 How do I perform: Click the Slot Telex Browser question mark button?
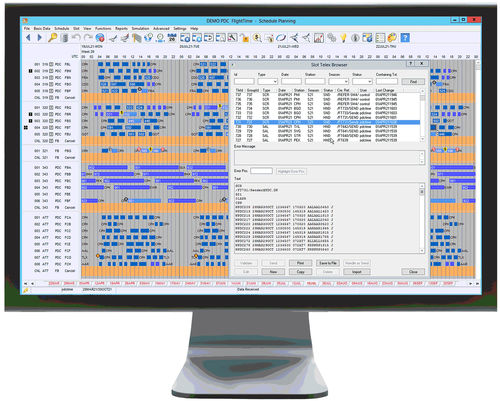click(x=411, y=63)
